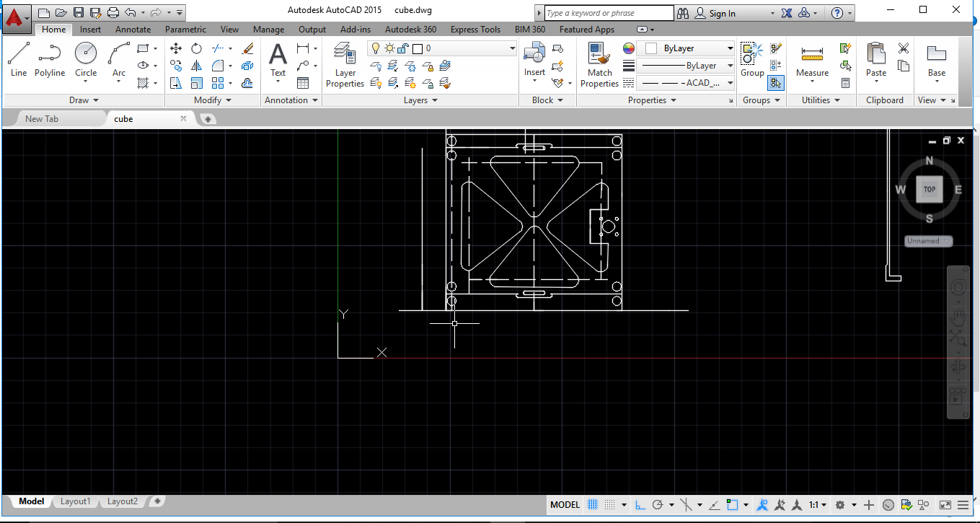Click the layer 0 color swatch
The width and height of the screenshot is (980, 523).
tap(417, 48)
